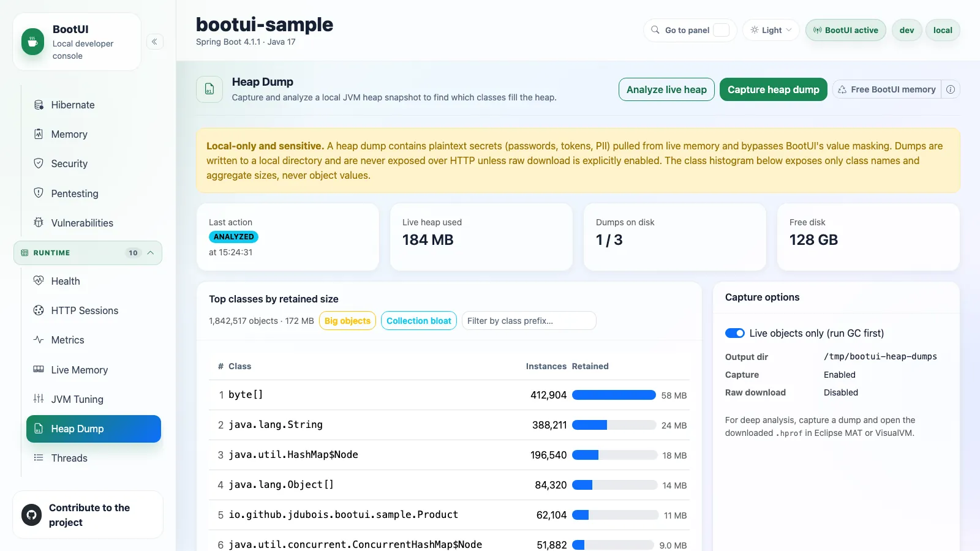Image resolution: width=980 pixels, height=551 pixels.
Task: Click the dev profile badge
Action: click(907, 30)
